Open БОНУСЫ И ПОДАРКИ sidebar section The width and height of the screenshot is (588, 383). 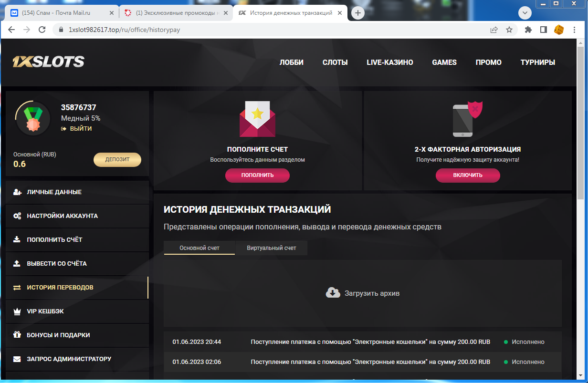77,335
